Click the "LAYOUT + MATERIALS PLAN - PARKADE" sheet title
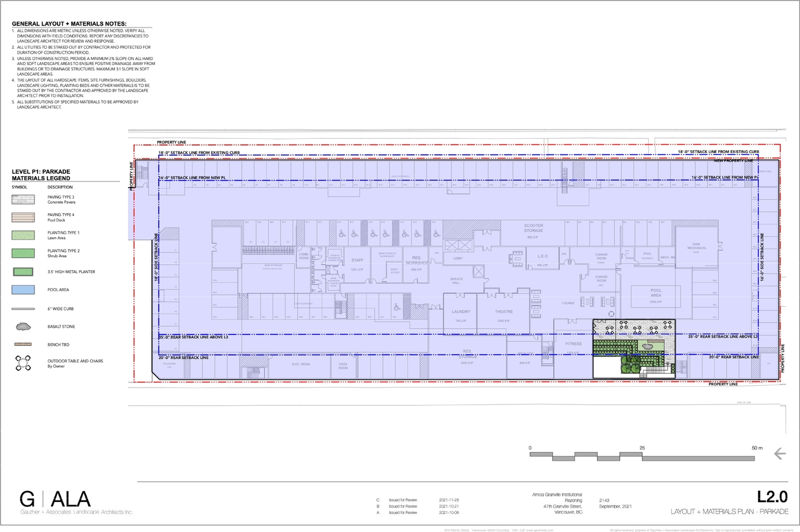800x532 pixels. pyautogui.click(x=729, y=512)
